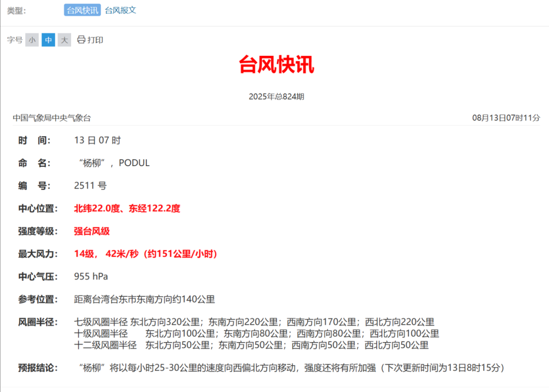Click the red intensity value 强台风级

(92, 231)
